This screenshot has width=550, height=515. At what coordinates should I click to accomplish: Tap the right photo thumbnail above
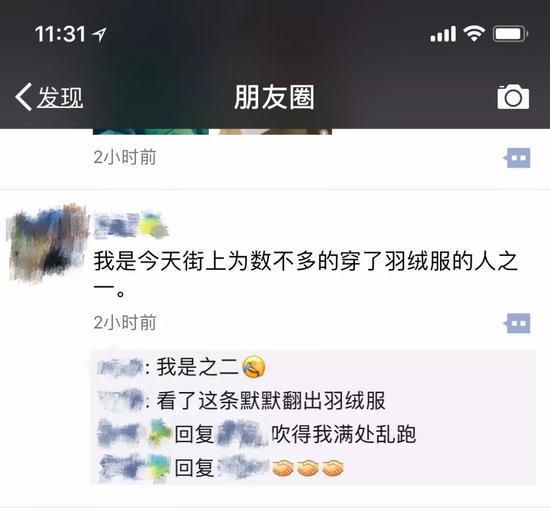[x=275, y=132]
